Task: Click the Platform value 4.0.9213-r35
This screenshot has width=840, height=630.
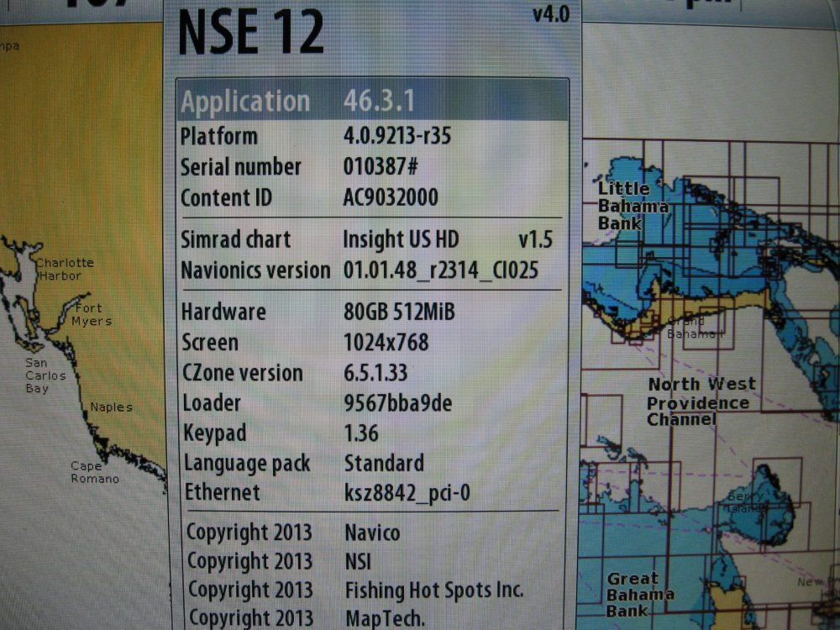Action: (397, 136)
